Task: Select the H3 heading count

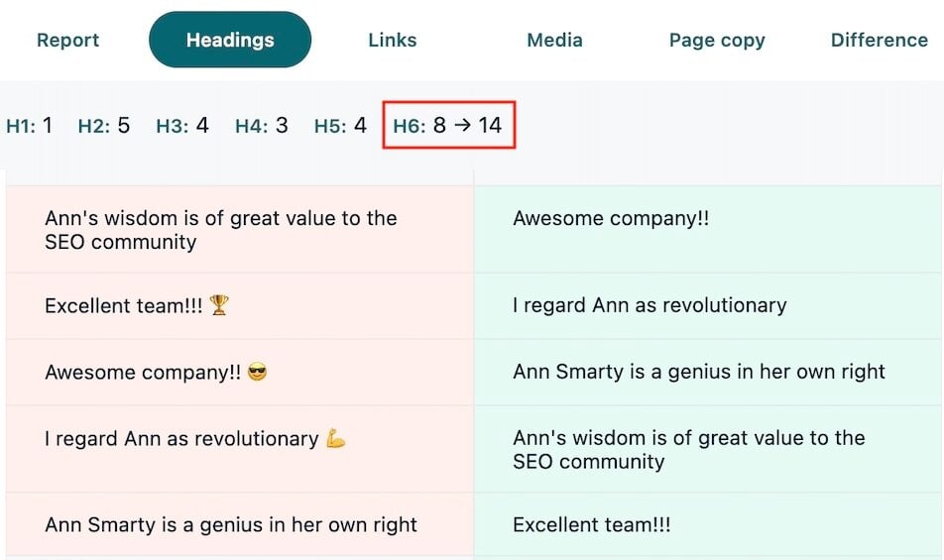Action: pyautogui.click(x=182, y=126)
